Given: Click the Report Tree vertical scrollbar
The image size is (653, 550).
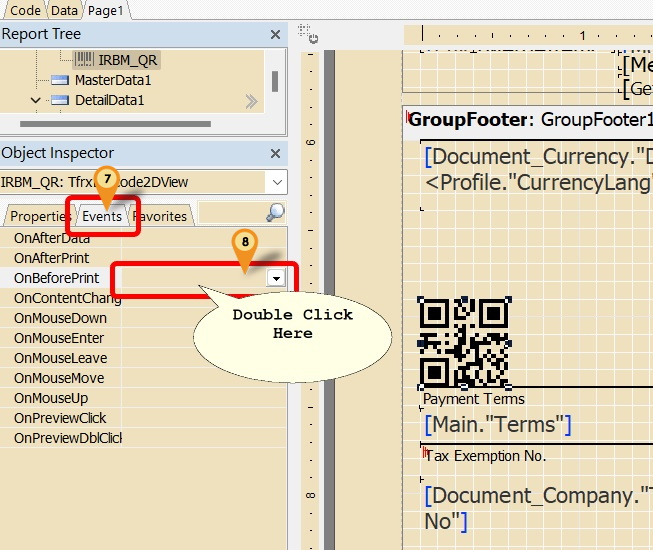Looking at the screenshot, I should [x=276, y=80].
